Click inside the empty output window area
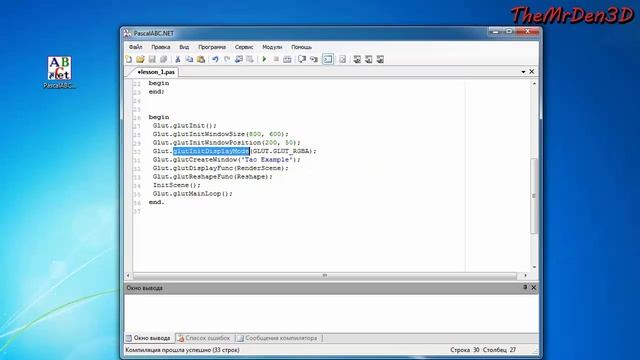Viewport: 640px width, 360px height. tap(331, 313)
